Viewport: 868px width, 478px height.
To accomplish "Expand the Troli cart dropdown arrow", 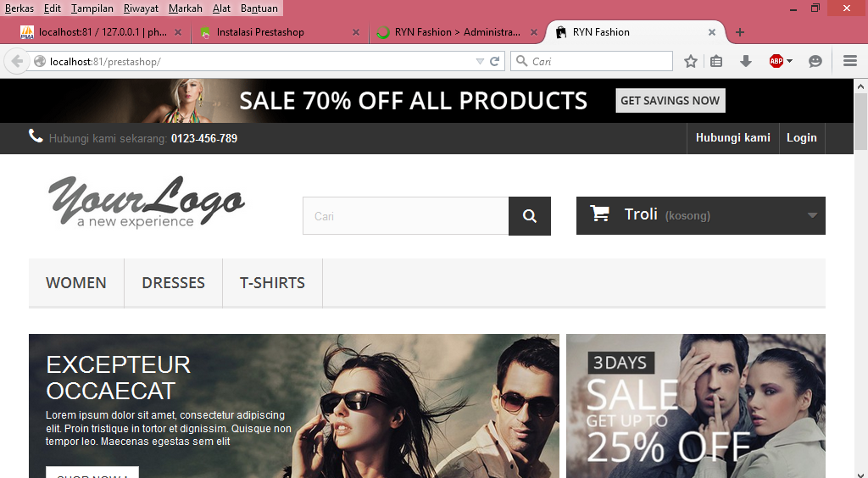I will coord(812,215).
